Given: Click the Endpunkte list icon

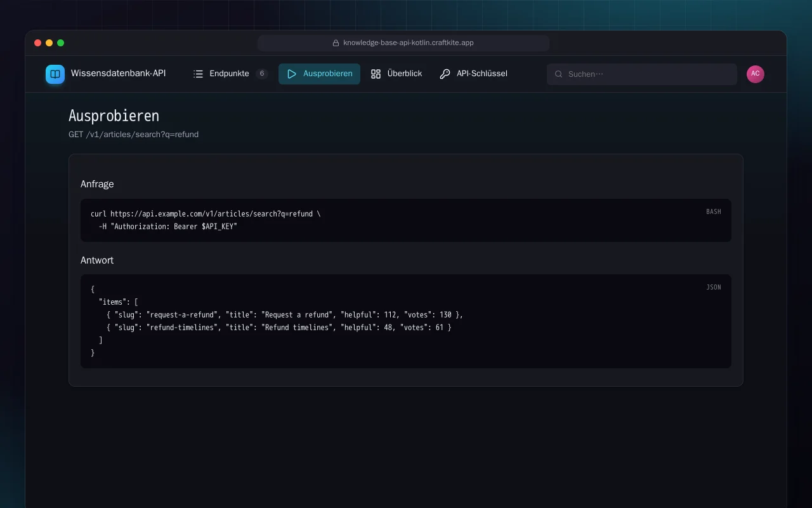Looking at the screenshot, I should pos(198,74).
